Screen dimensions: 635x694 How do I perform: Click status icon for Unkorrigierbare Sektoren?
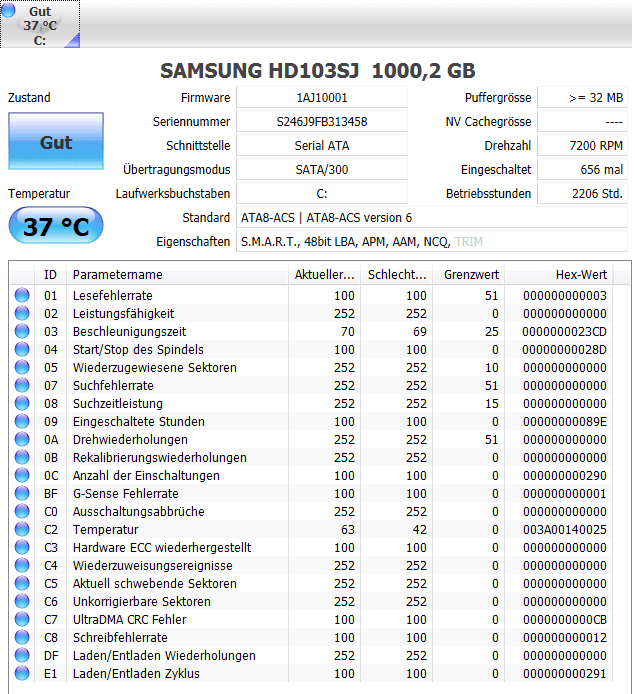coord(22,601)
